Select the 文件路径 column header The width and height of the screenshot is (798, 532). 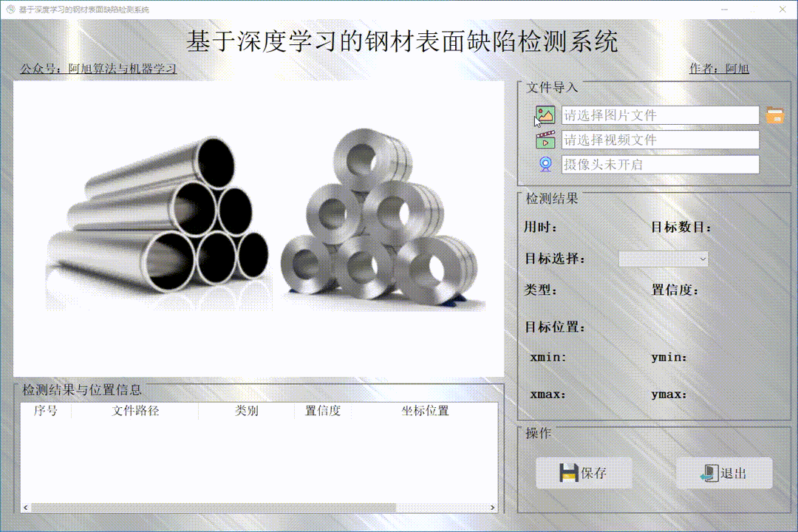coord(135,411)
